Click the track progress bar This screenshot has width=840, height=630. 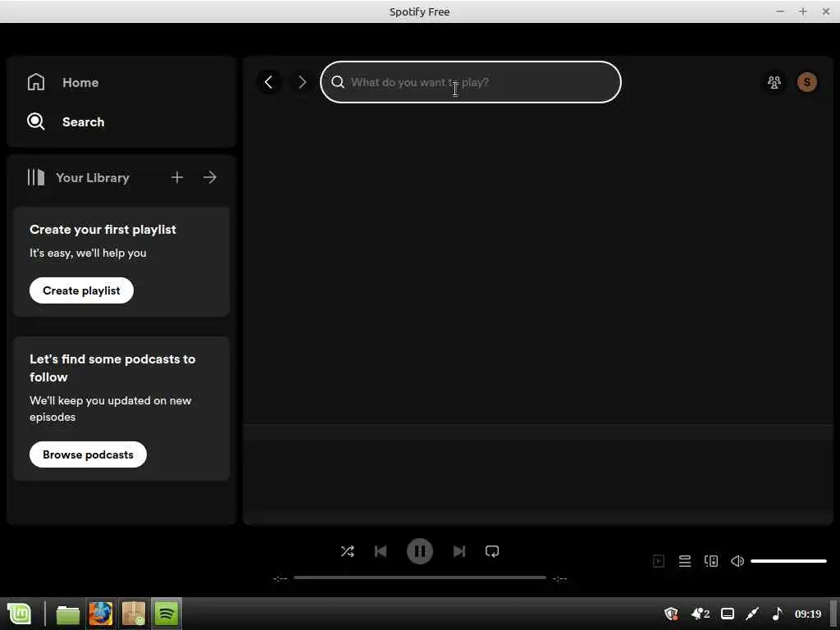[419, 577]
